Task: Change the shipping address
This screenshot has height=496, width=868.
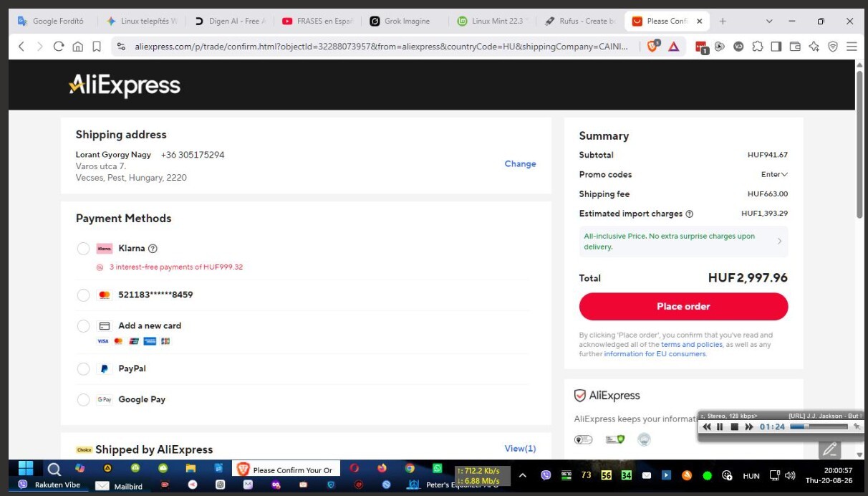Action: pyautogui.click(x=520, y=164)
